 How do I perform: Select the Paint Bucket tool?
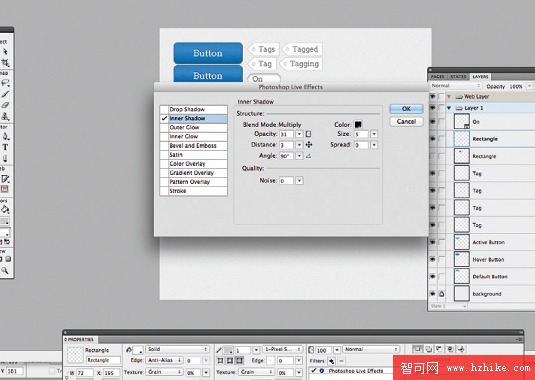tap(5, 209)
